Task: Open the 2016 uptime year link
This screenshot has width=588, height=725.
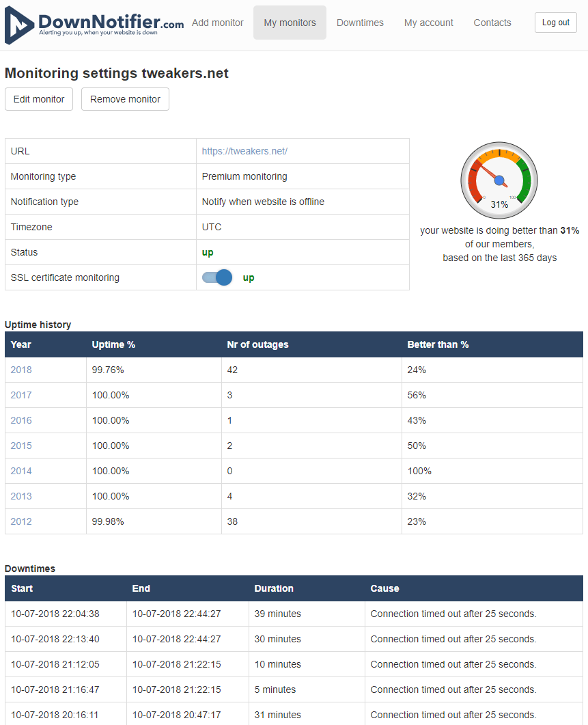Action: click(x=21, y=420)
